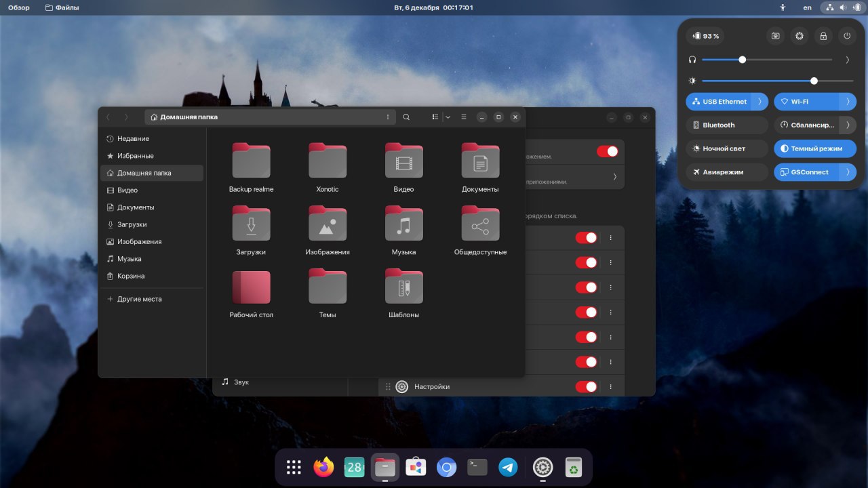This screenshot has width=868, height=488.
Task: Select Загрузки in the Files sidebar
Action: pyautogui.click(x=132, y=224)
